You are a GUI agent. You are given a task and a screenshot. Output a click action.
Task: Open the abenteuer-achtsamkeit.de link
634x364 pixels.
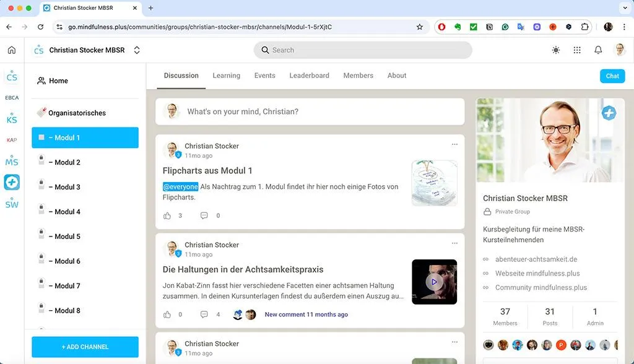pos(536,259)
